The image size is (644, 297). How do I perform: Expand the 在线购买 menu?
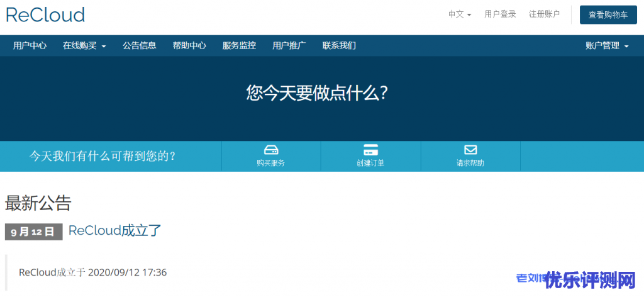(84, 45)
